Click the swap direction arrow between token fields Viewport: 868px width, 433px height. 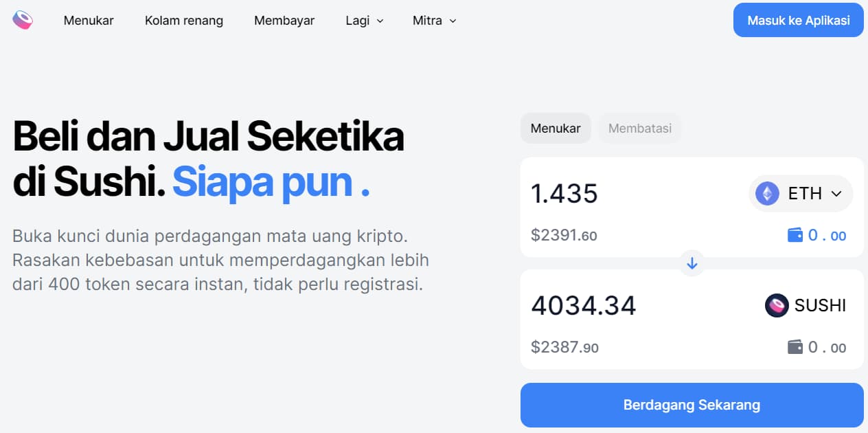point(692,263)
